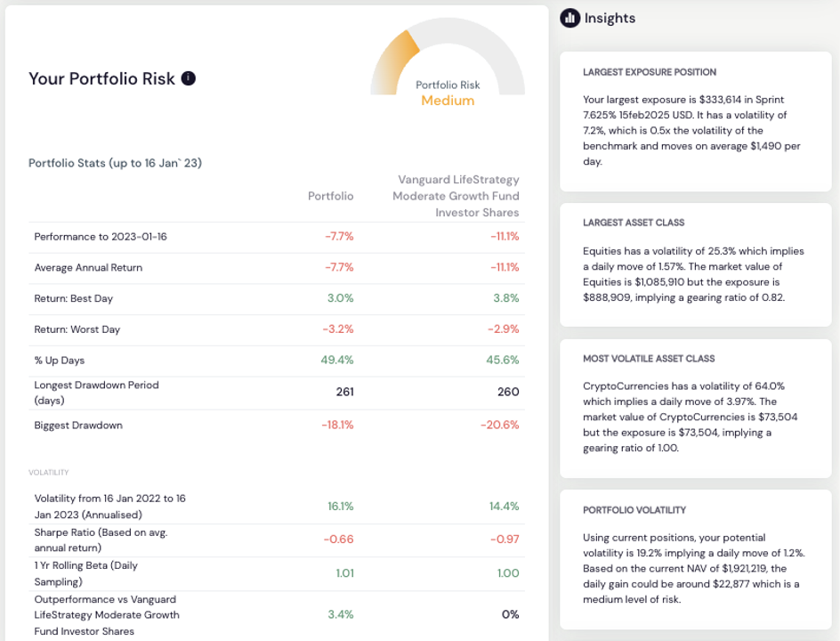Click the Portfolio column header
840x641 pixels.
pyautogui.click(x=330, y=196)
